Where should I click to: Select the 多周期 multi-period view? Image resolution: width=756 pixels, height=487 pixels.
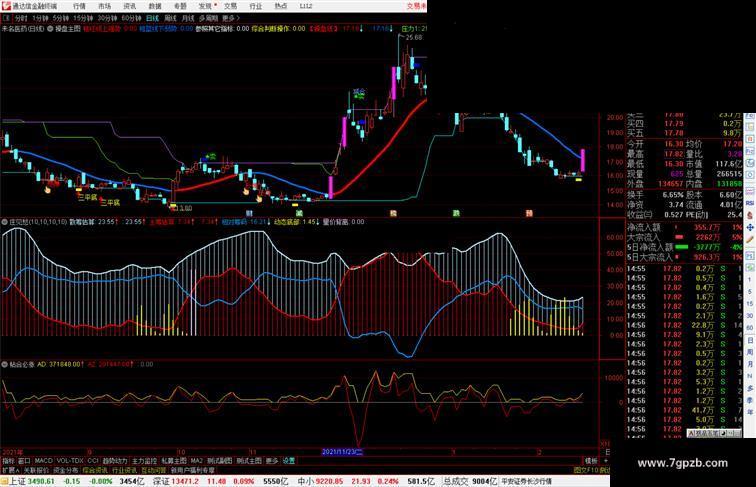tap(208, 18)
